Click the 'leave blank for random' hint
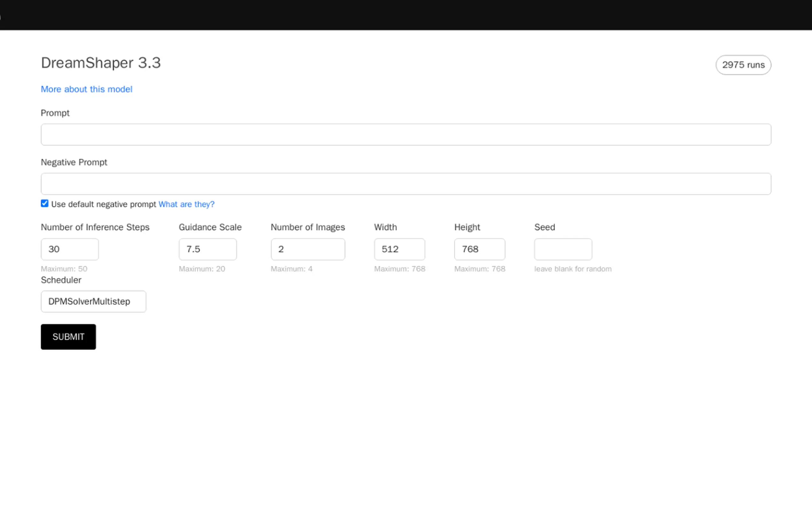Viewport: 812px width, 508px height. (x=573, y=269)
